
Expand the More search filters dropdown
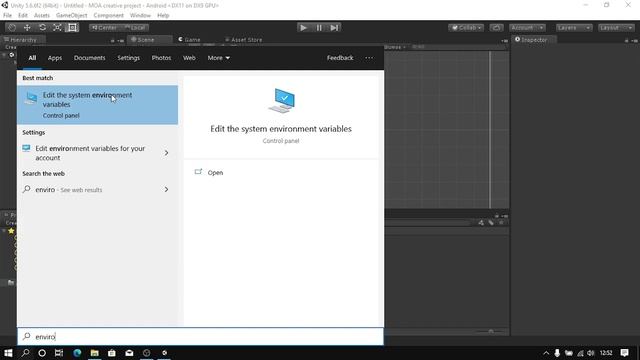coord(218,58)
